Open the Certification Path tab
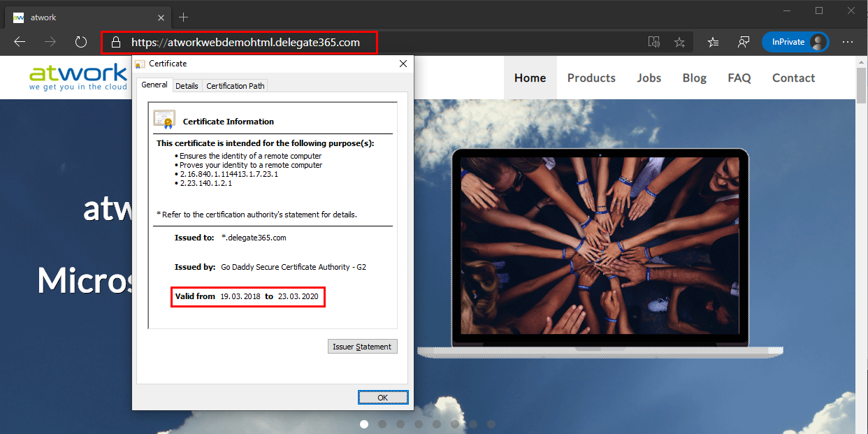This screenshot has width=868, height=434. pos(236,86)
